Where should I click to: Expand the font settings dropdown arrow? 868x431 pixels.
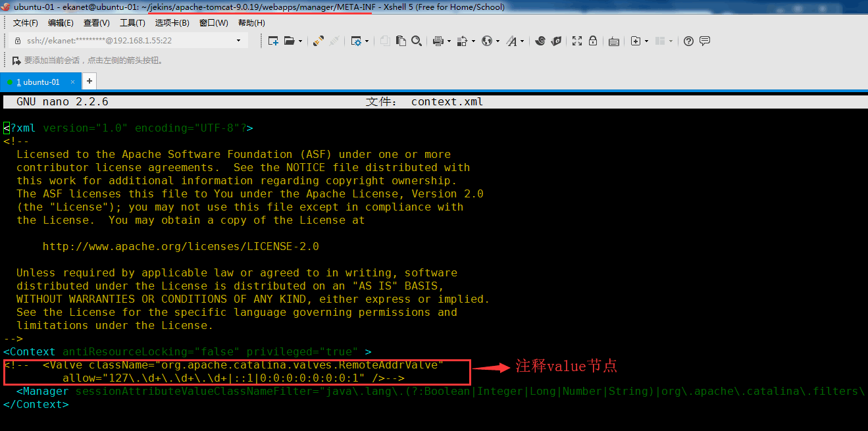521,41
